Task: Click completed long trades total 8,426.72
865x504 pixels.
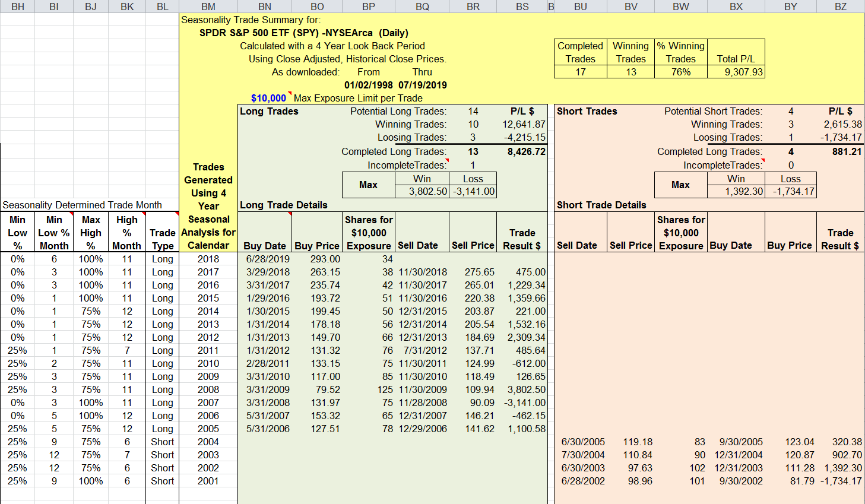Action: [x=526, y=151]
